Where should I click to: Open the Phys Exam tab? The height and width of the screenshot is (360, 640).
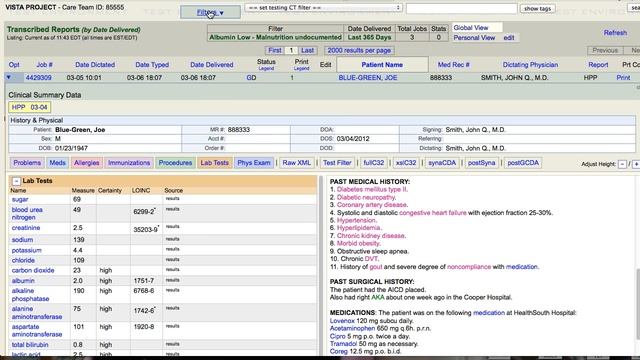coord(253,163)
